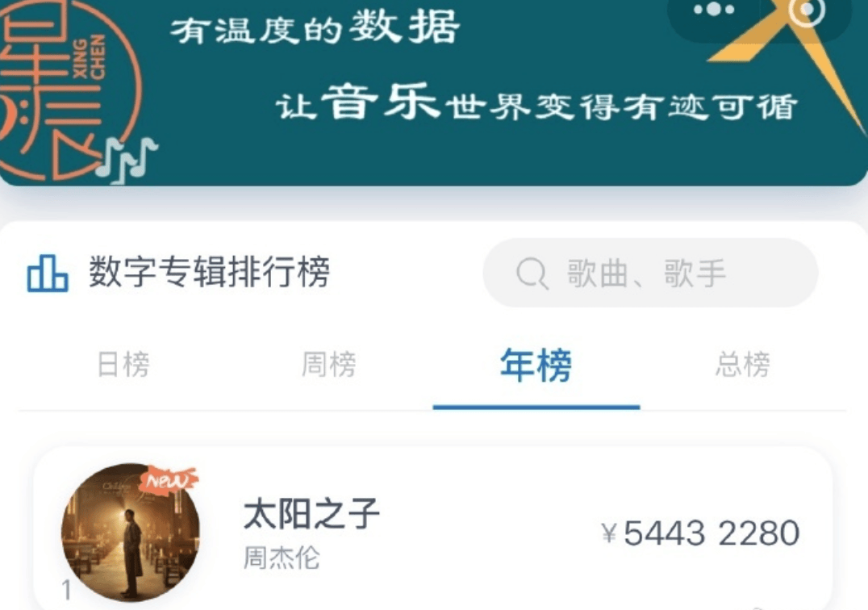Viewport: 868px width, 610px height.
Task: Select the 年榜 tab
Action: (x=536, y=366)
